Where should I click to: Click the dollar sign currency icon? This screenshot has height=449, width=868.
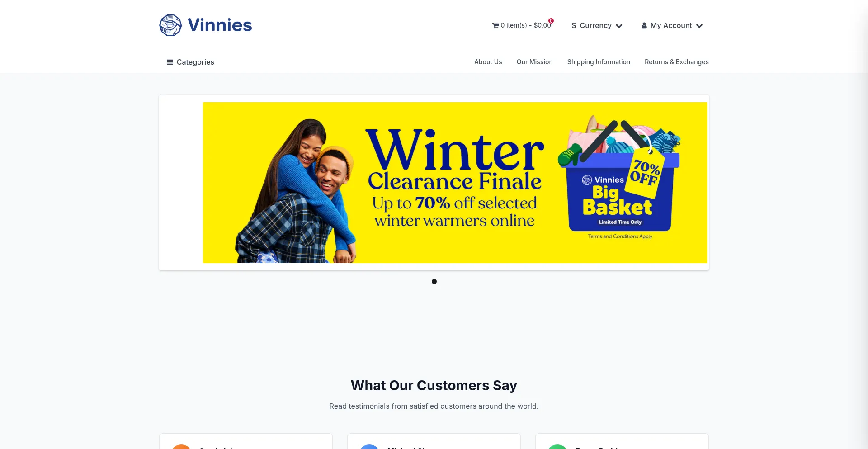(574, 26)
